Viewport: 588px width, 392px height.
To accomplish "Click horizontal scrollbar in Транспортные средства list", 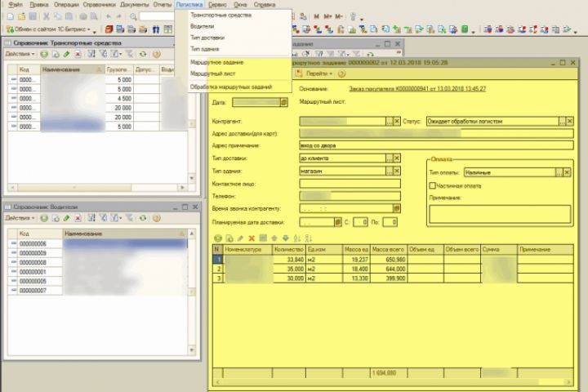I will point(99,187).
